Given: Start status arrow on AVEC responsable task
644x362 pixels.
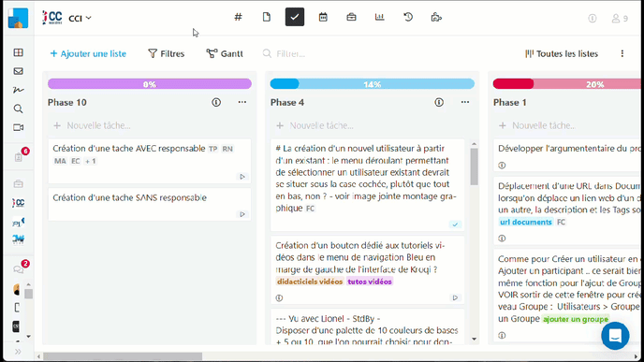Looking at the screenshot, I should (x=242, y=177).
